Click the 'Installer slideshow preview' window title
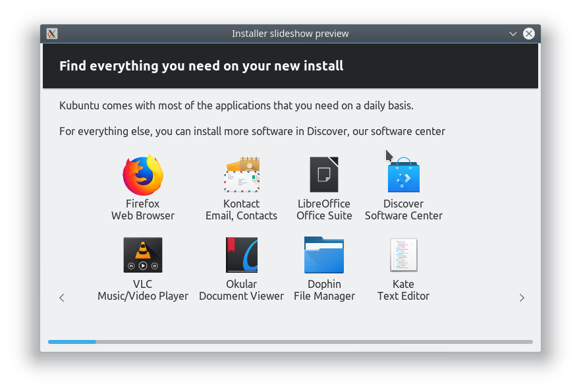 [x=290, y=34]
